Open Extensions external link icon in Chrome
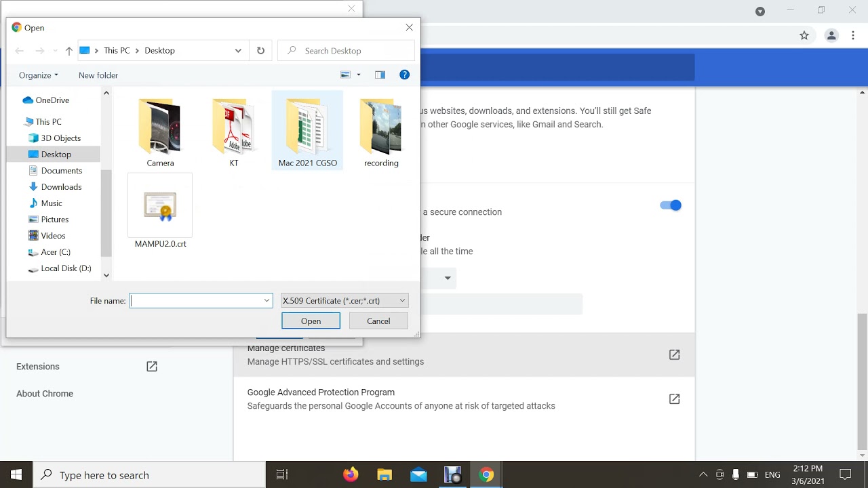Viewport: 868px width, 488px height. point(152,367)
